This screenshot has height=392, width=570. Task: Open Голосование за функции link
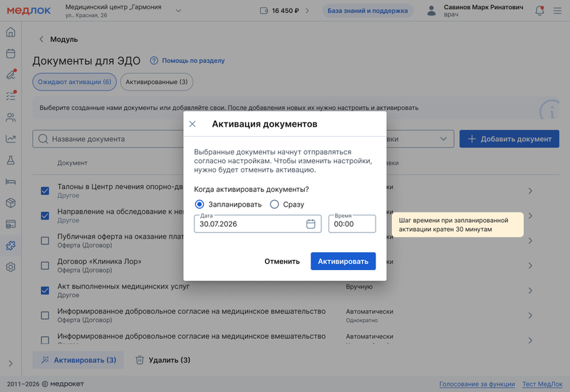click(x=477, y=384)
